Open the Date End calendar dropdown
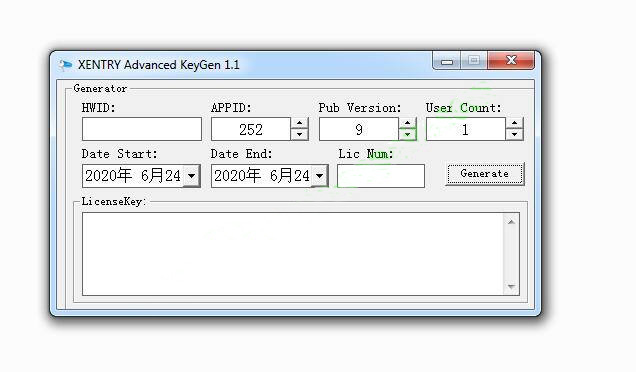636x372 pixels. point(320,176)
